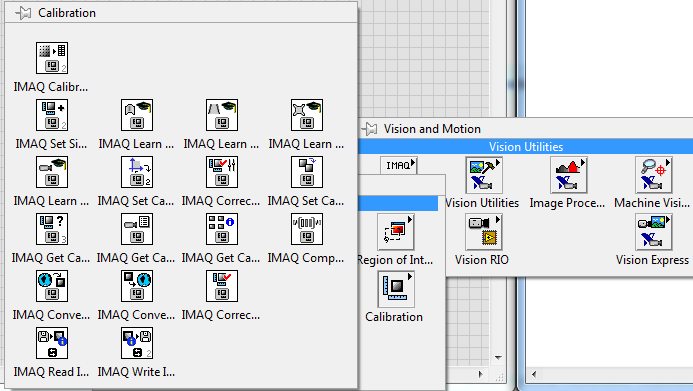Click IMAQ Learn camera model icon with graduation cap
Screen dimensions: 693x391
click(x=52, y=172)
